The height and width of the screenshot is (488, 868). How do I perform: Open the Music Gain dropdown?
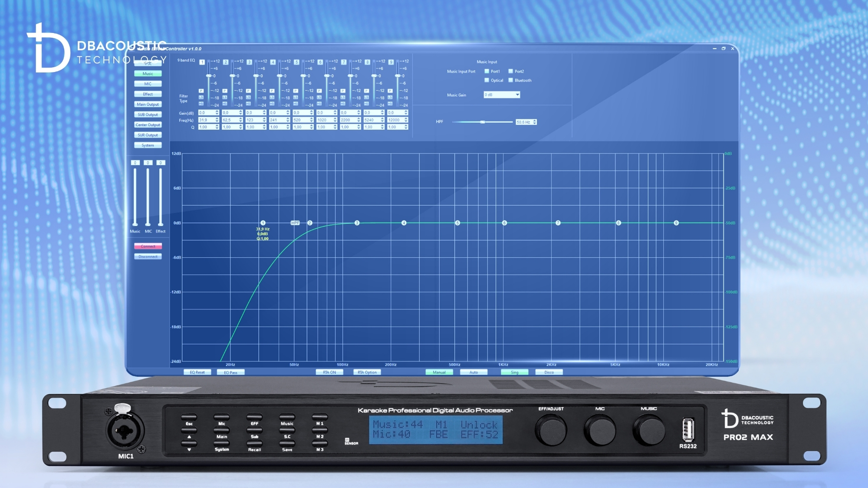pos(502,95)
